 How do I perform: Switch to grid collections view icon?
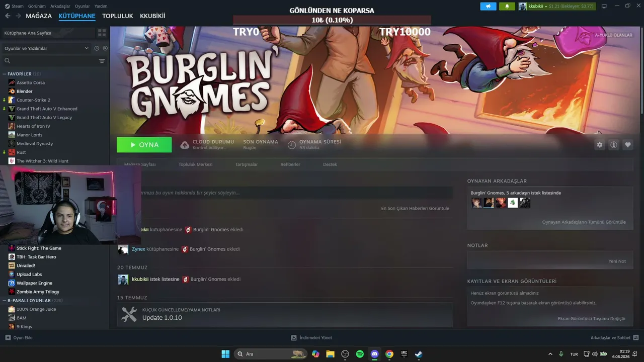click(x=102, y=33)
